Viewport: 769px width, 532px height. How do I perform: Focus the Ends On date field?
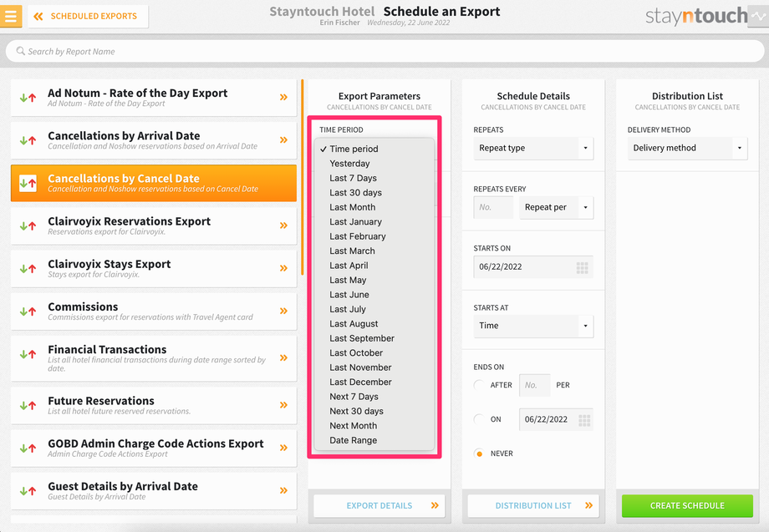pyautogui.click(x=556, y=419)
